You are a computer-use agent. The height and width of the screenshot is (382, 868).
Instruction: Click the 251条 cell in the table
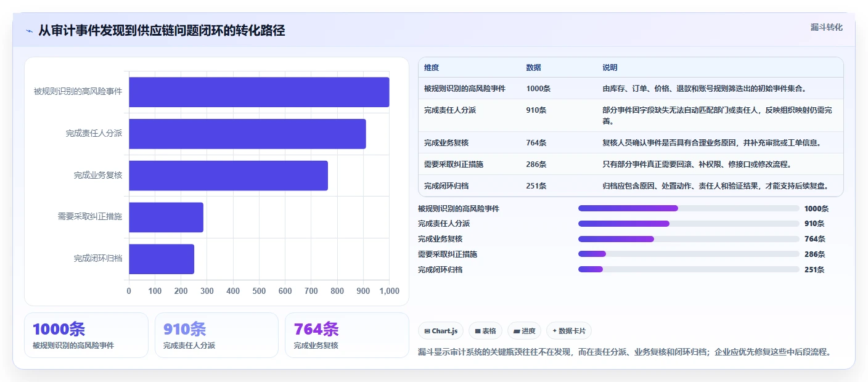coord(536,186)
